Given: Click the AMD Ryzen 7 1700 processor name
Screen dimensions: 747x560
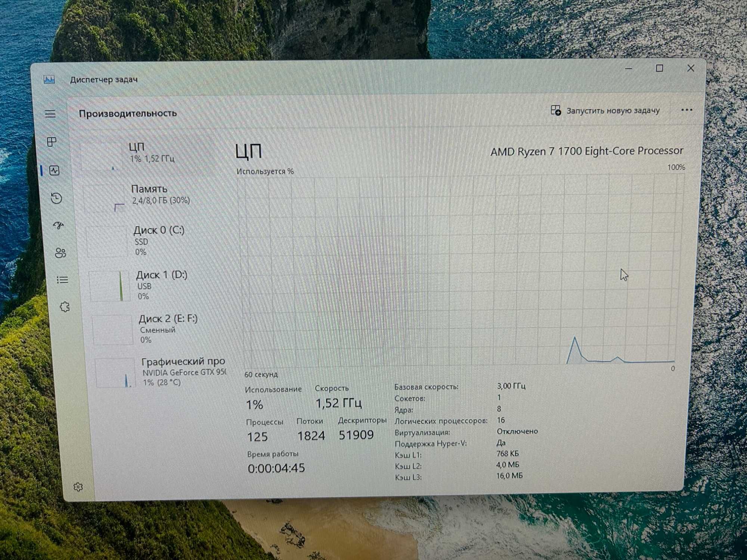Looking at the screenshot, I should coord(587,151).
